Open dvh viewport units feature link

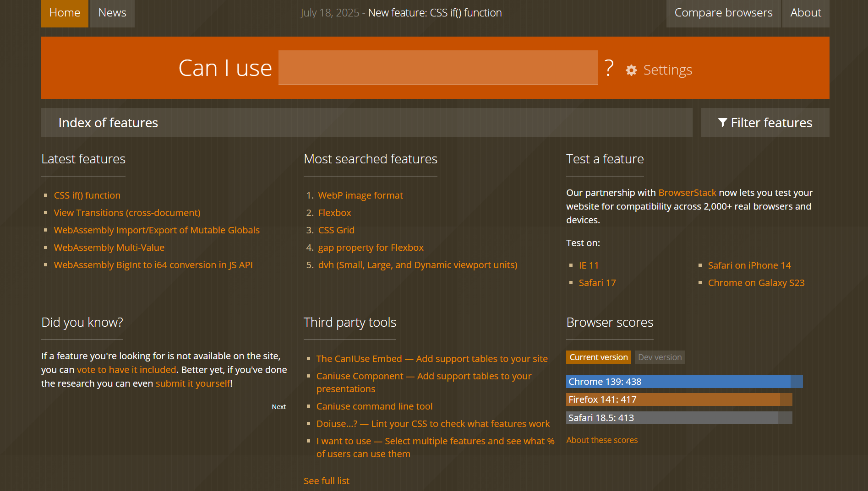(418, 265)
